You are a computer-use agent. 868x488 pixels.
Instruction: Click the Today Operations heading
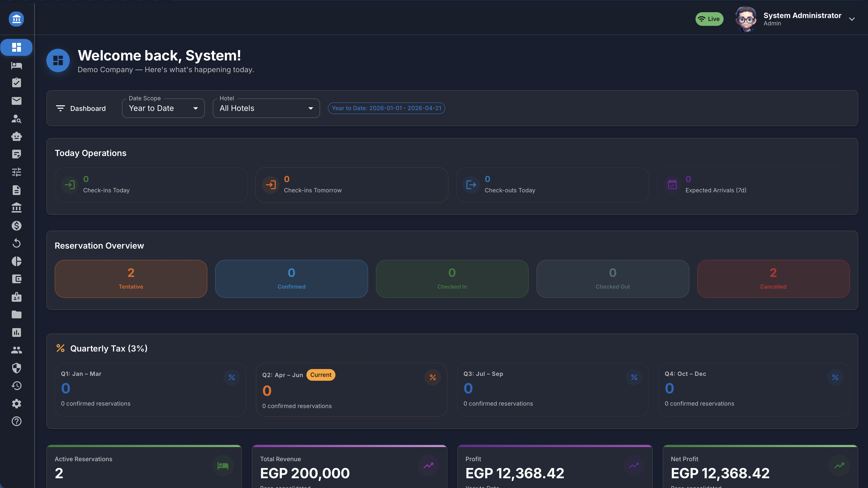pos(91,153)
